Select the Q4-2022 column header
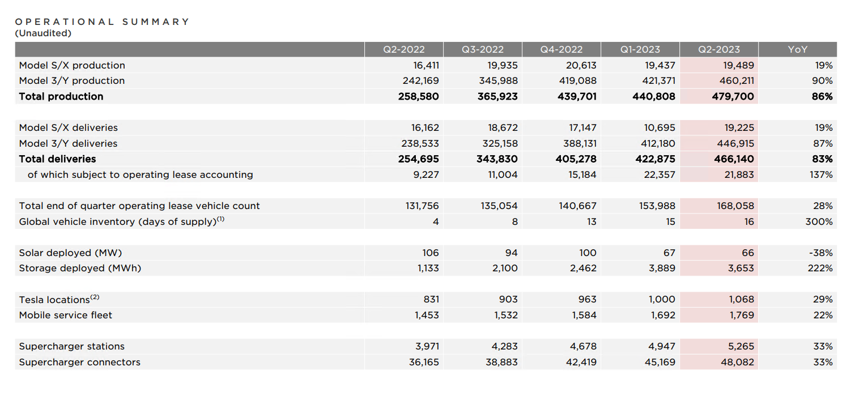868x405 pixels. pos(561,49)
